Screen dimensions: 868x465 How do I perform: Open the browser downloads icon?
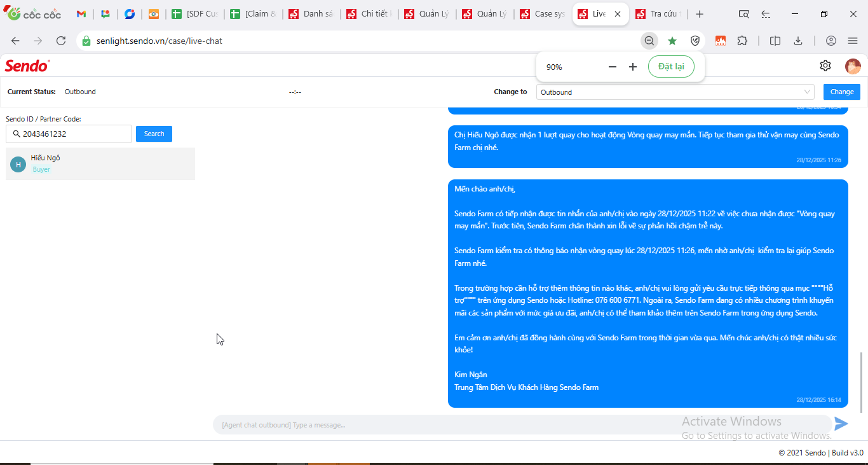[798, 41]
